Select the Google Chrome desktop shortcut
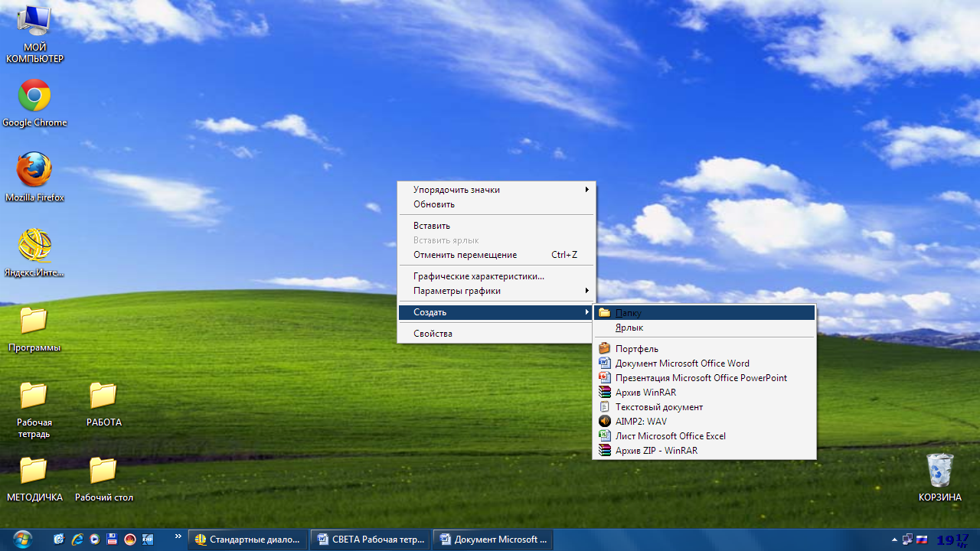 pyautogui.click(x=34, y=103)
